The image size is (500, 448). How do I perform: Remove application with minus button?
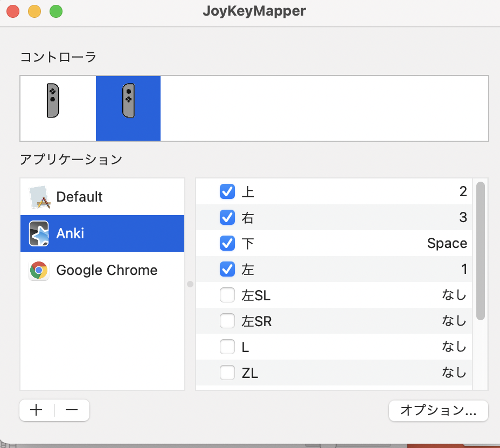(72, 410)
